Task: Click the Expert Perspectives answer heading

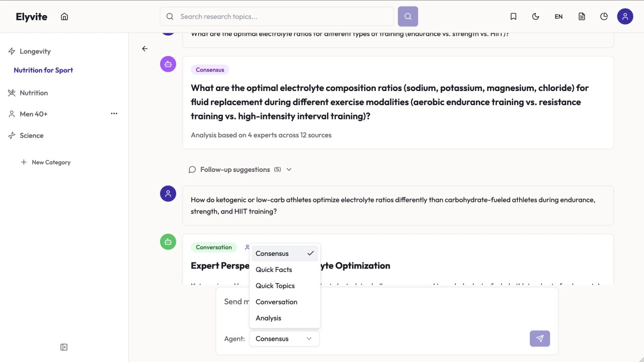Action: tap(290, 265)
